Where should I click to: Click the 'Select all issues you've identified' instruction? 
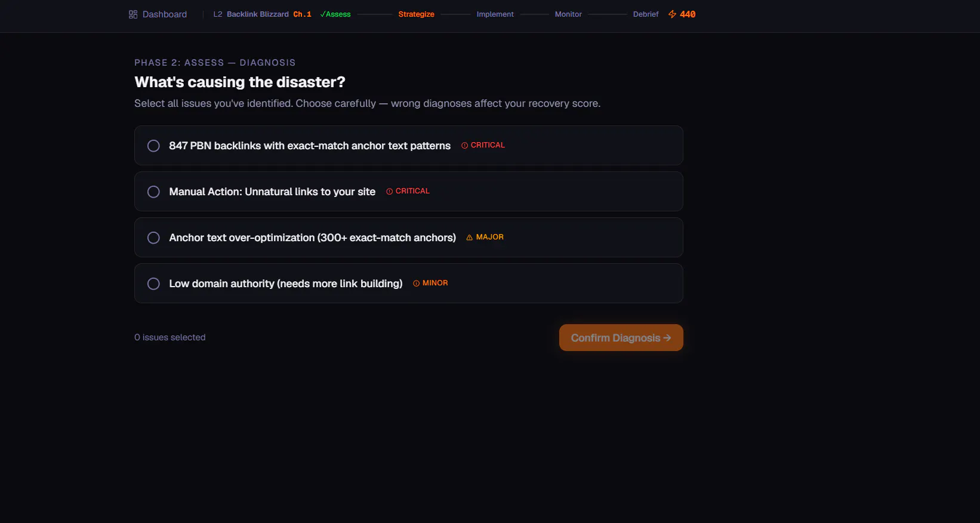click(367, 103)
